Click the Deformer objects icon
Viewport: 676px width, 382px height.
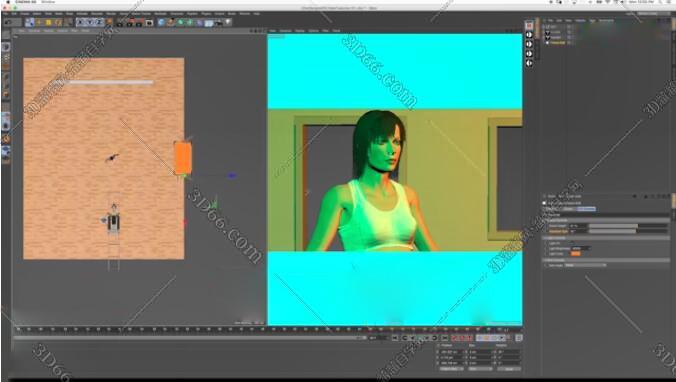(200, 22)
